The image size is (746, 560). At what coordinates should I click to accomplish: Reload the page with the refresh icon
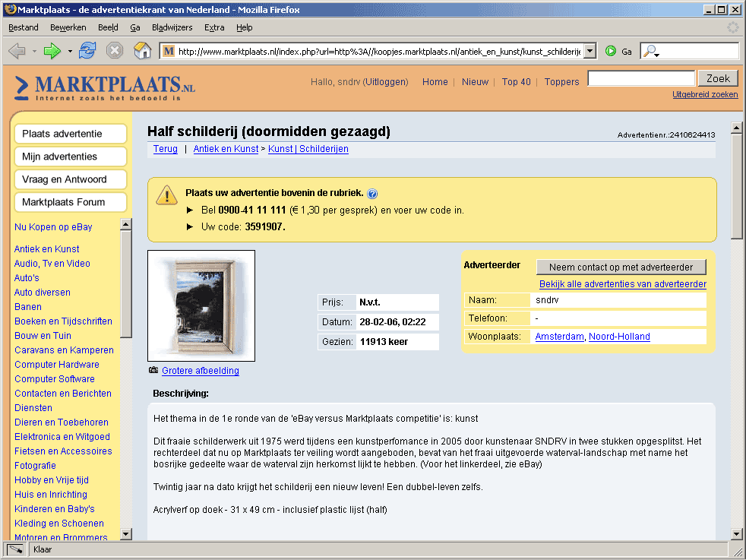point(87,50)
